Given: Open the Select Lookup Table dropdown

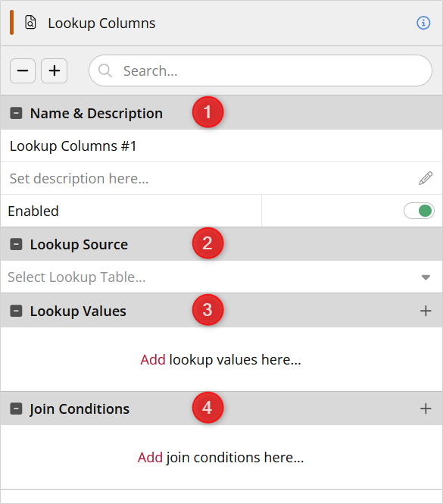Looking at the screenshot, I should pos(221,277).
